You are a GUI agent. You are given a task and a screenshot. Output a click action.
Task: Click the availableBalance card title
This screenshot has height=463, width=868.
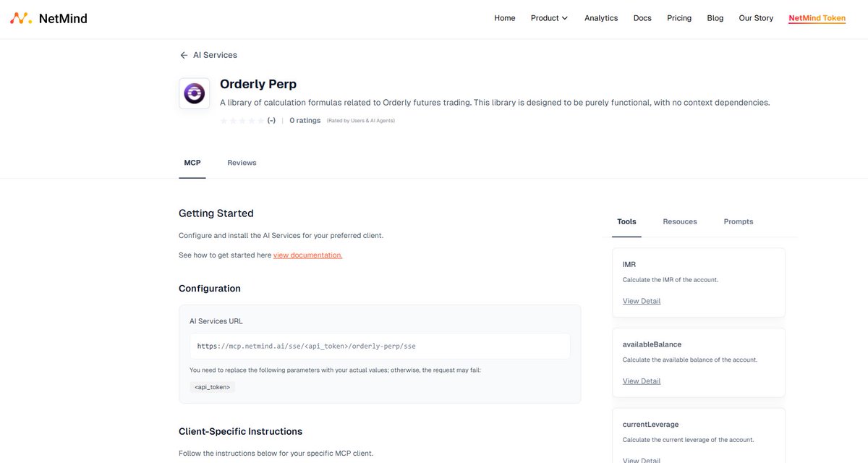pos(652,344)
